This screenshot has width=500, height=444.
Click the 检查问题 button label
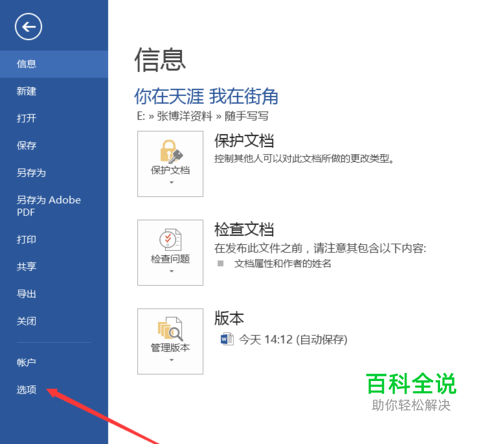point(170,259)
